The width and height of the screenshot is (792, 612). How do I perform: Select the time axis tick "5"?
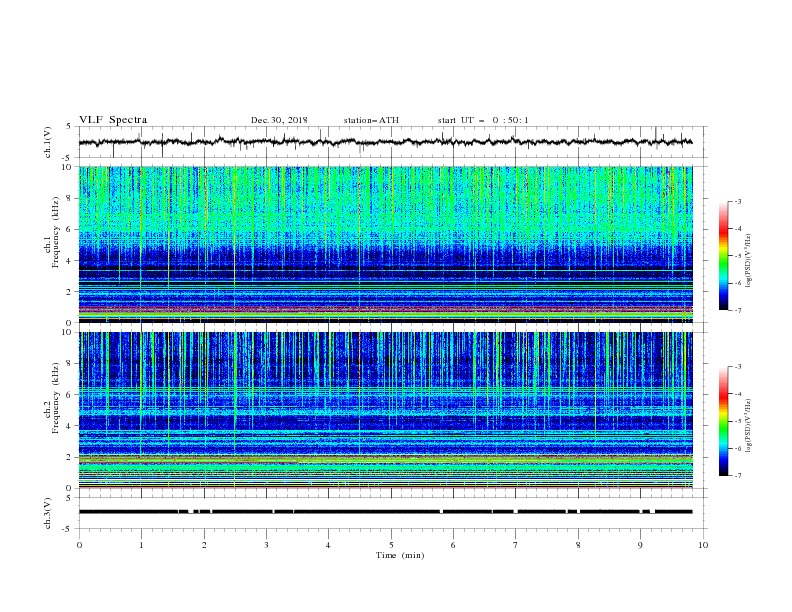[x=391, y=545]
